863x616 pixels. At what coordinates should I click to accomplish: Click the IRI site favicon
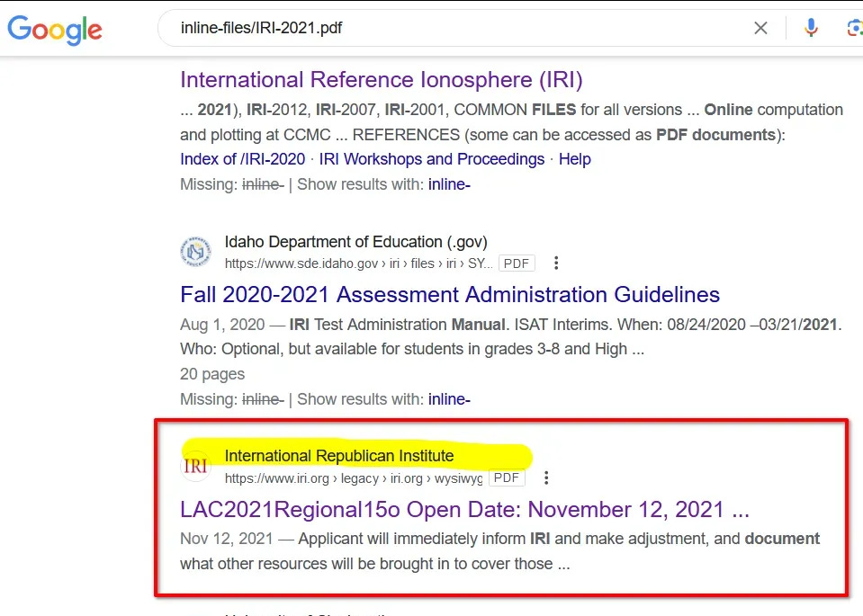click(195, 466)
